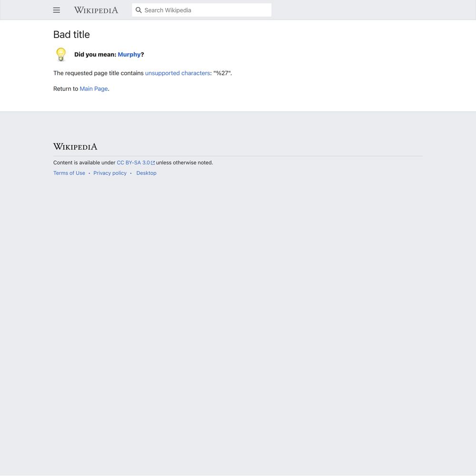The height and width of the screenshot is (476, 476).
Task: Follow the Murphy suggestion link
Action: point(129,55)
